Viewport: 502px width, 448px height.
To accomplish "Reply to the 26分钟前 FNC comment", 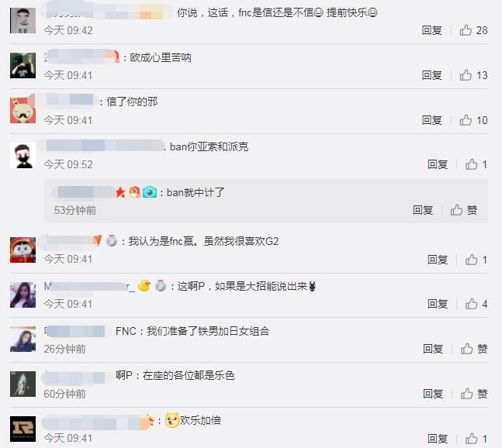I will [x=433, y=349].
